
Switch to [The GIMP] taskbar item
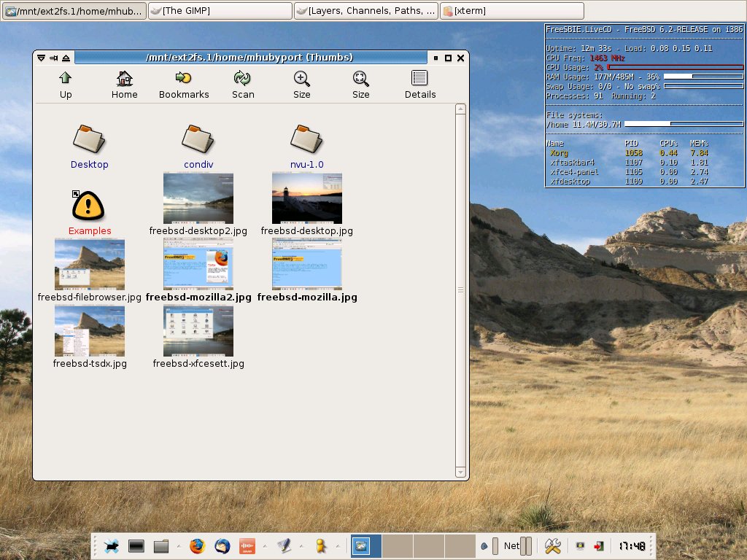(x=220, y=11)
